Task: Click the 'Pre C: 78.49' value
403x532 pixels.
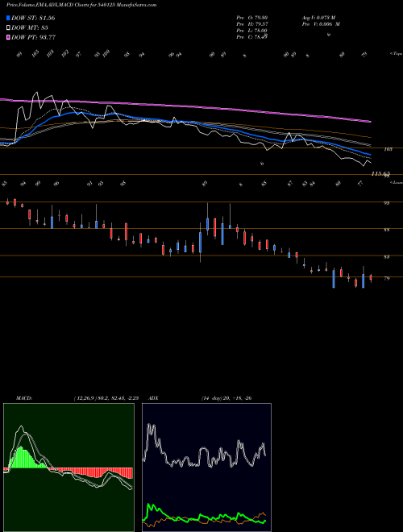Action: [253, 37]
